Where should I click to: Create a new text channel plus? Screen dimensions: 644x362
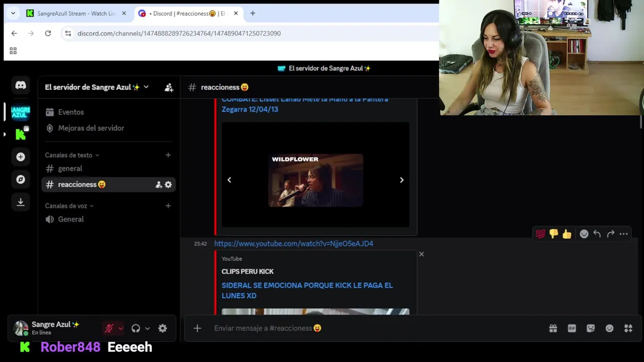tap(168, 155)
